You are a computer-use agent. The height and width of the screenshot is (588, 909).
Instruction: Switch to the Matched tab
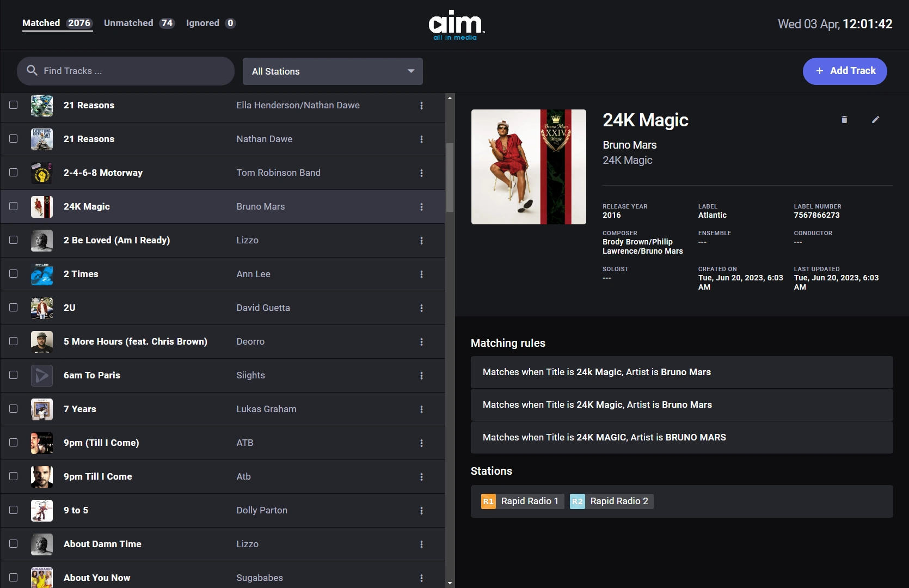[x=57, y=23]
